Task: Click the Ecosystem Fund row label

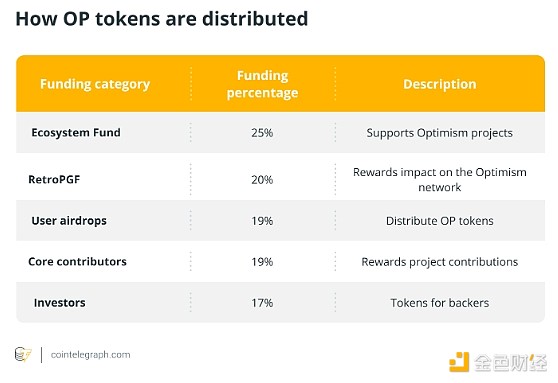Action: click(x=76, y=132)
